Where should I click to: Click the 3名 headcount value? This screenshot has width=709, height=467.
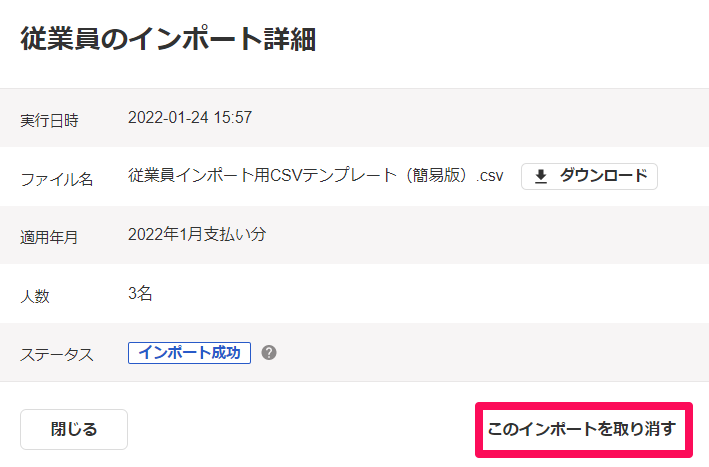pyautogui.click(x=140, y=293)
